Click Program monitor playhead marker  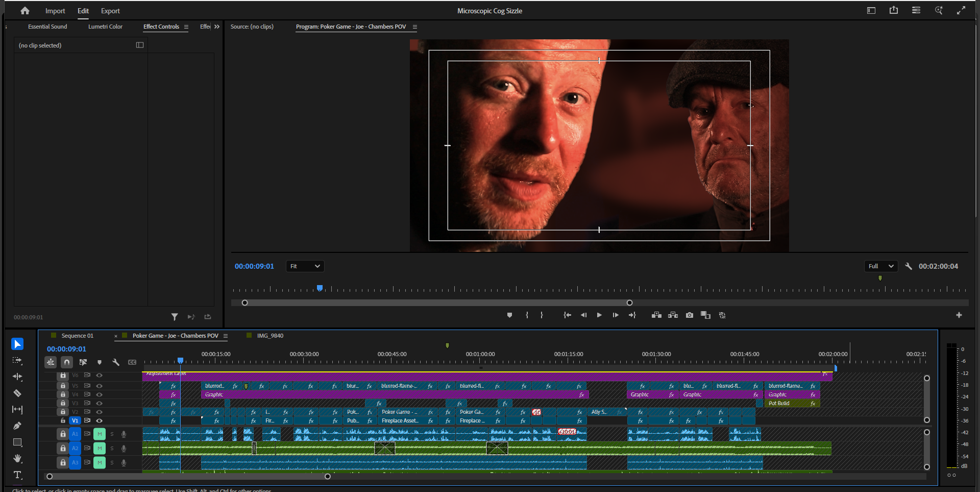320,288
